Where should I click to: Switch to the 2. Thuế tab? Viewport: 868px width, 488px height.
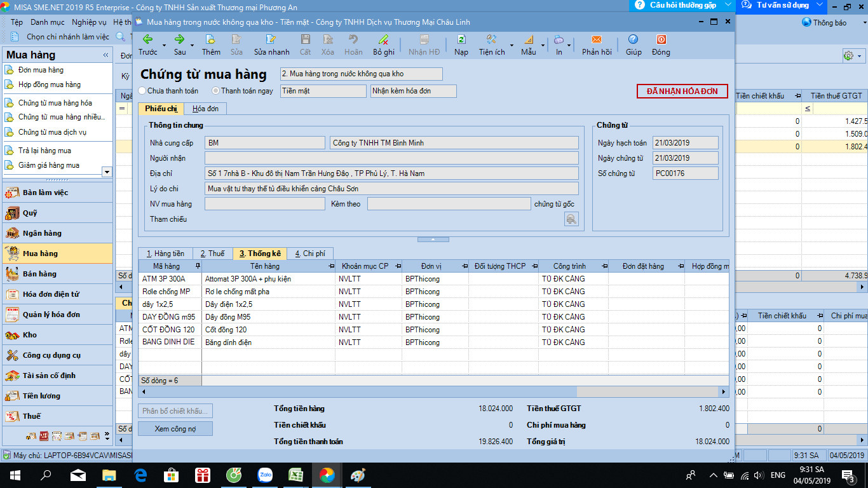pyautogui.click(x=213, y=254)
